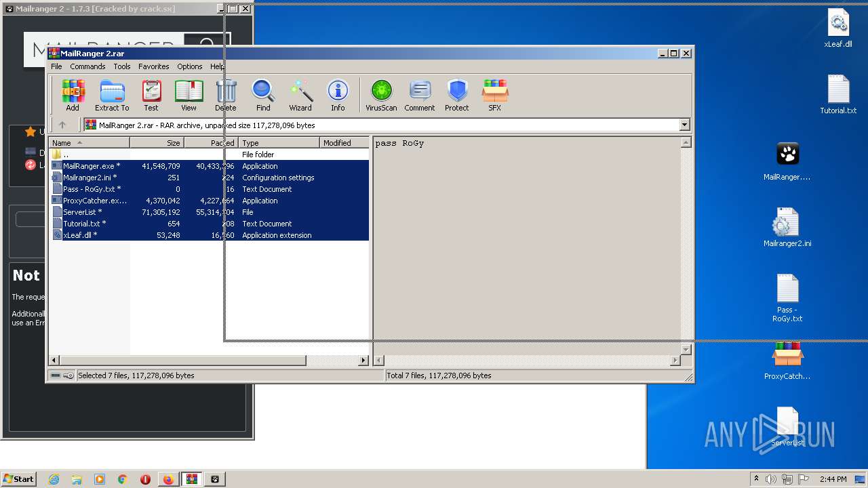The height and width of the screenshot is (488, 868).
Task: Select the ProxyCatcher.exe row
Action: point(210,201)
